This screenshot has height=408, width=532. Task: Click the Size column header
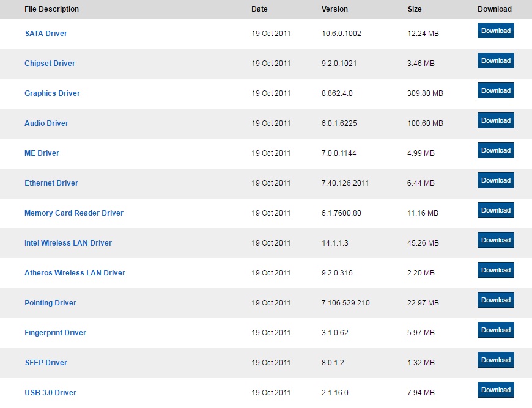415,9
